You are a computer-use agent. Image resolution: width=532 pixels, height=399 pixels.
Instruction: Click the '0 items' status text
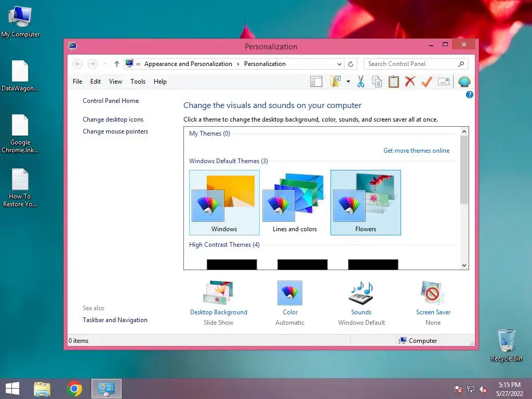[78, 341]
